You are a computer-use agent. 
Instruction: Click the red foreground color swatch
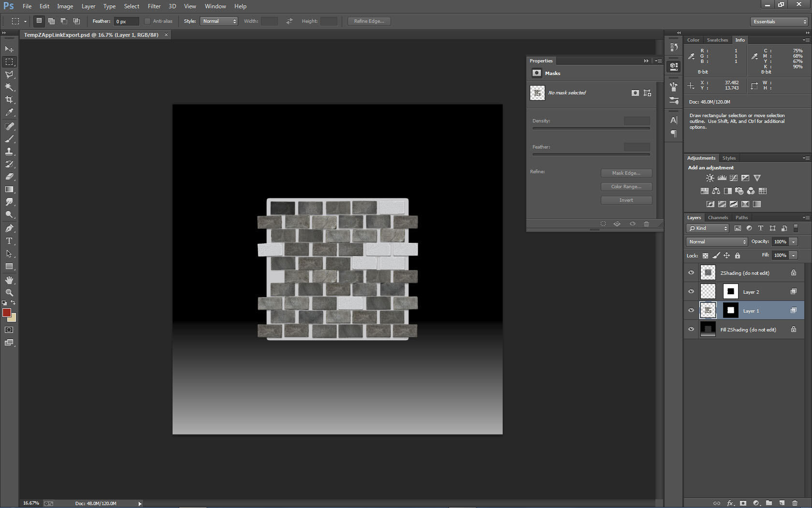click(6, 313)
